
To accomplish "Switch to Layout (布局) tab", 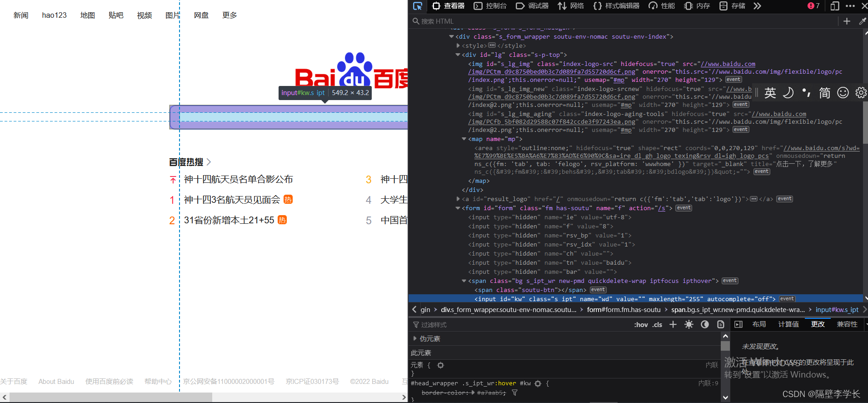I will [759, 324].
